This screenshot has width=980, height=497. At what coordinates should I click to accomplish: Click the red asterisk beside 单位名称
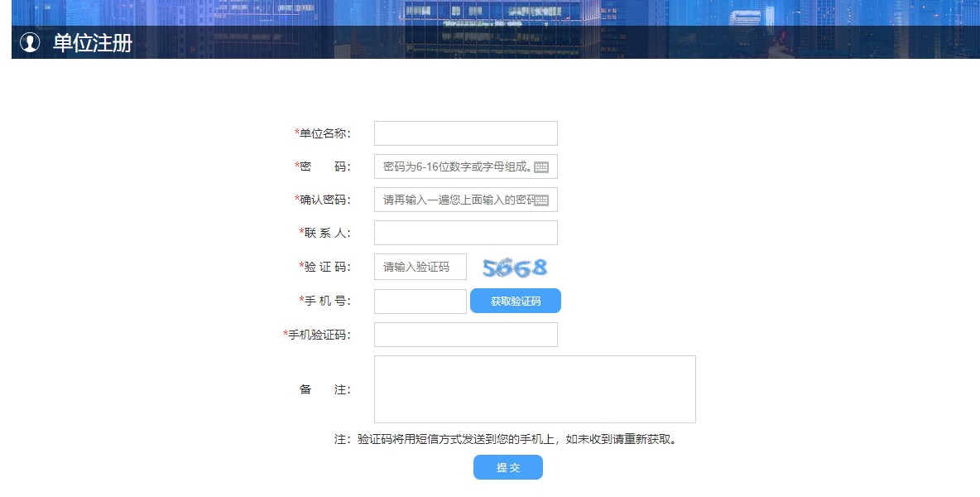[296, 133]
